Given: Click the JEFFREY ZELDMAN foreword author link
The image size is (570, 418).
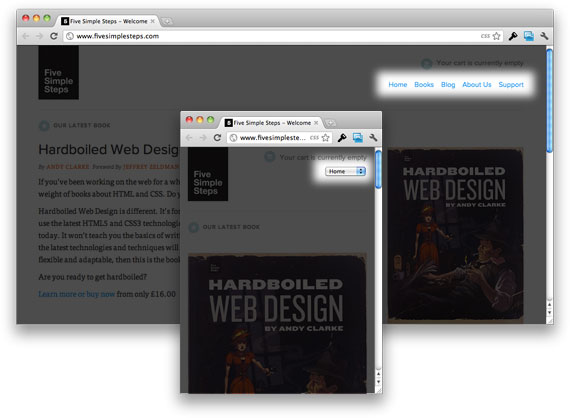Looking at the screenshot, I should coord(151,167).
